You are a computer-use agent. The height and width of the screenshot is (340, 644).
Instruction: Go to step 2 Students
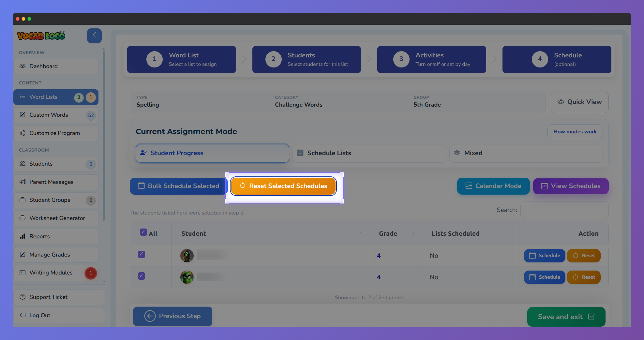click(307, 59)
